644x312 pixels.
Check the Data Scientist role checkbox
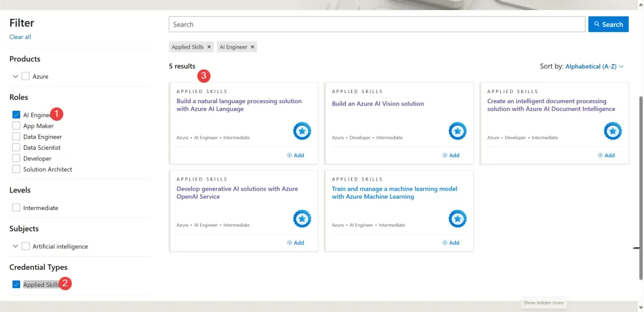(16, 147)
